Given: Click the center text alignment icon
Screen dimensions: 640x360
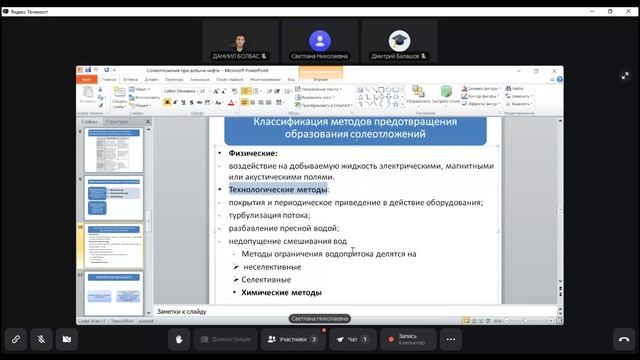Looking at the screenshot, I should (253, 102).
